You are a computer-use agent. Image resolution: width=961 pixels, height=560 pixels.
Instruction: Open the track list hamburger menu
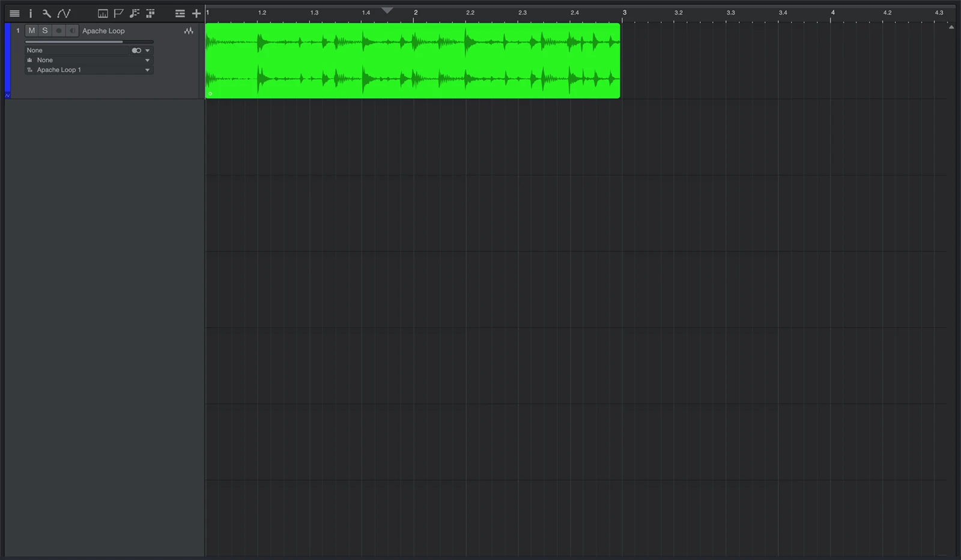coord(14,13)
